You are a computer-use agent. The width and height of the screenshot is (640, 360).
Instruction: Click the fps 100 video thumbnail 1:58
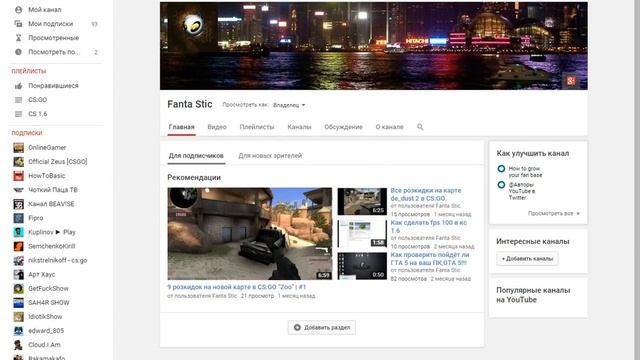coord(362,233)
